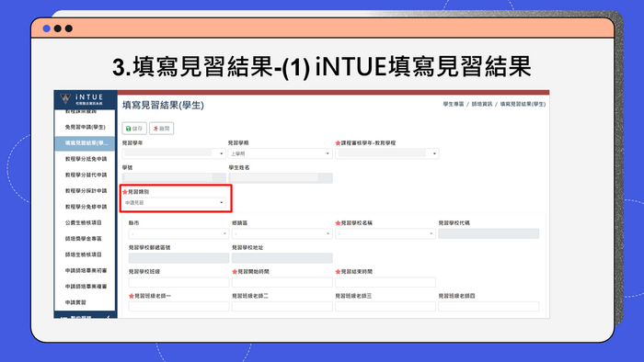Click the 見習學校地址 field
This screenshot has height=362, width=644.
pos(282,258)
